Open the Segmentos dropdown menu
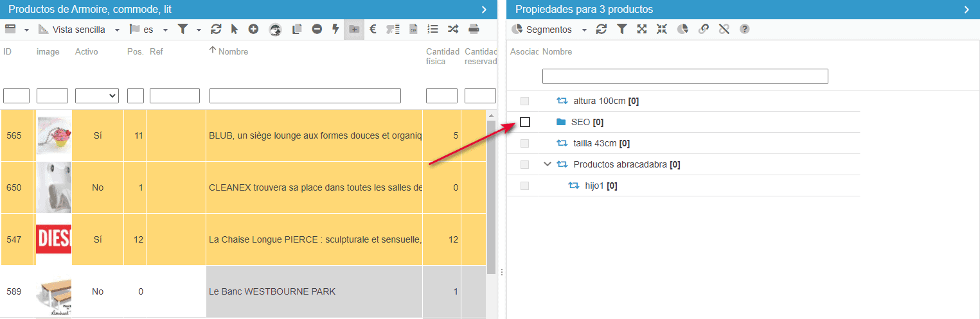This screenshot has width=980, height=319. tap(549, 30)
